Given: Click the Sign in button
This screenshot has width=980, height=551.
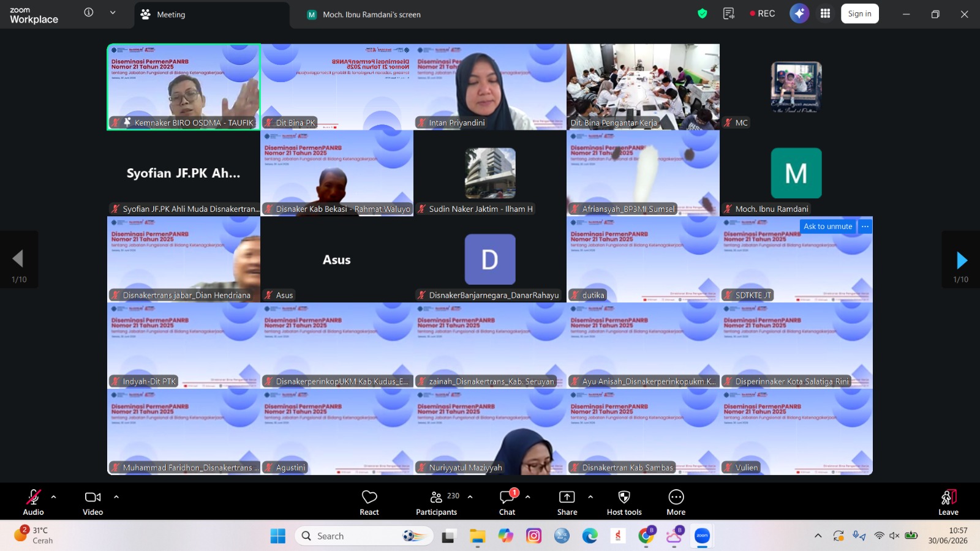Looking at the screenshot, I should coord(860,13).
